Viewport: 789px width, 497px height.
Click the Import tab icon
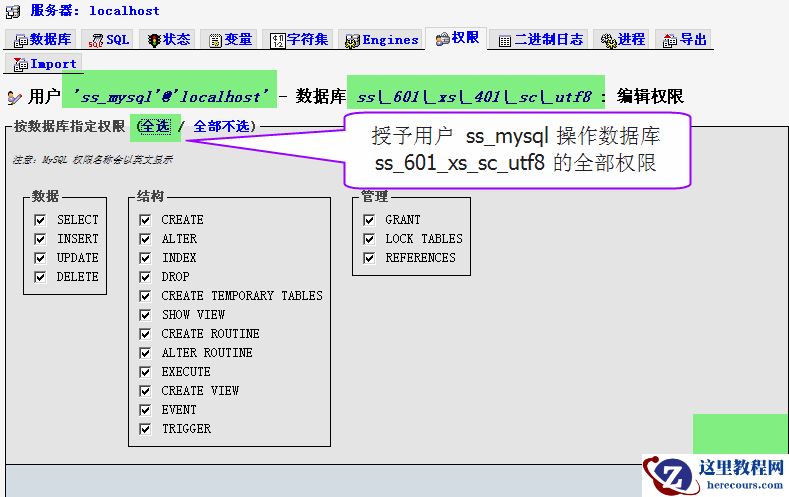point(21,64)
